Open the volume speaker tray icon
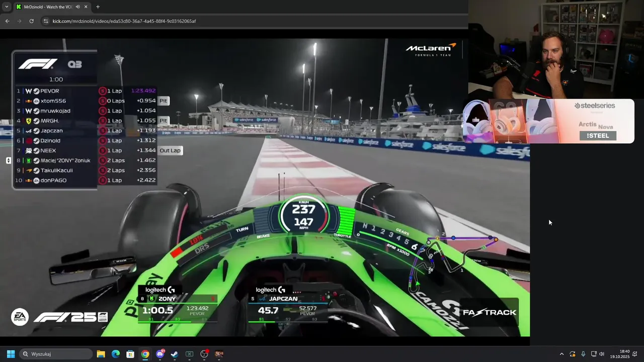Image resolution: width=644 pixels, height=362 pixels. coord(602,354)
